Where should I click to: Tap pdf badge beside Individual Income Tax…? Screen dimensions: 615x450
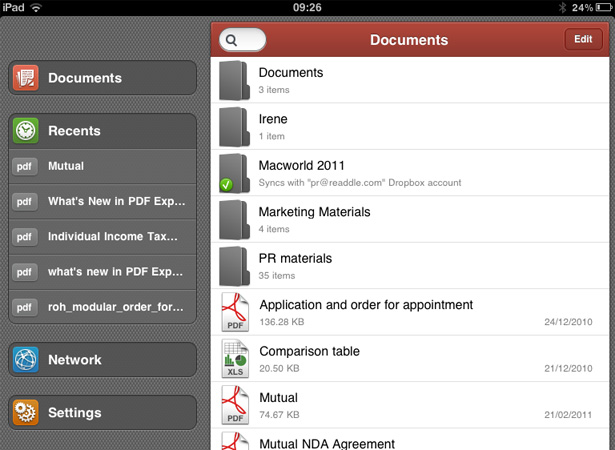click(x=24, y=237)
